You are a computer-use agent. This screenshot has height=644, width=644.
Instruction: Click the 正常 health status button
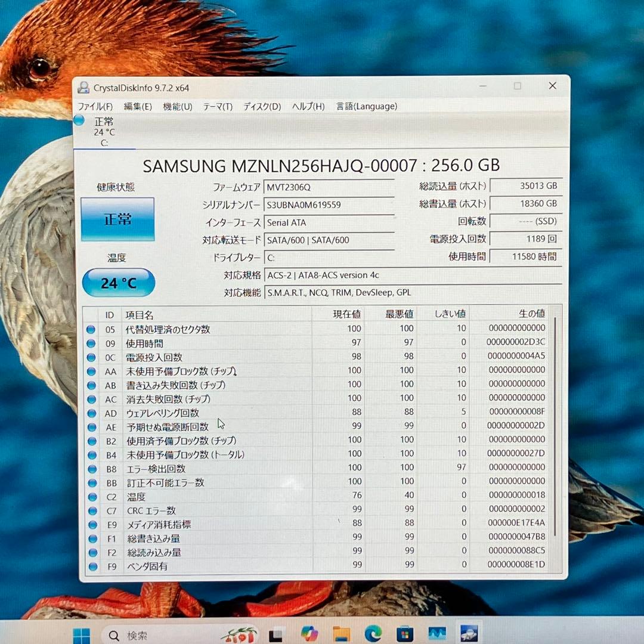(x=117, y=219)
